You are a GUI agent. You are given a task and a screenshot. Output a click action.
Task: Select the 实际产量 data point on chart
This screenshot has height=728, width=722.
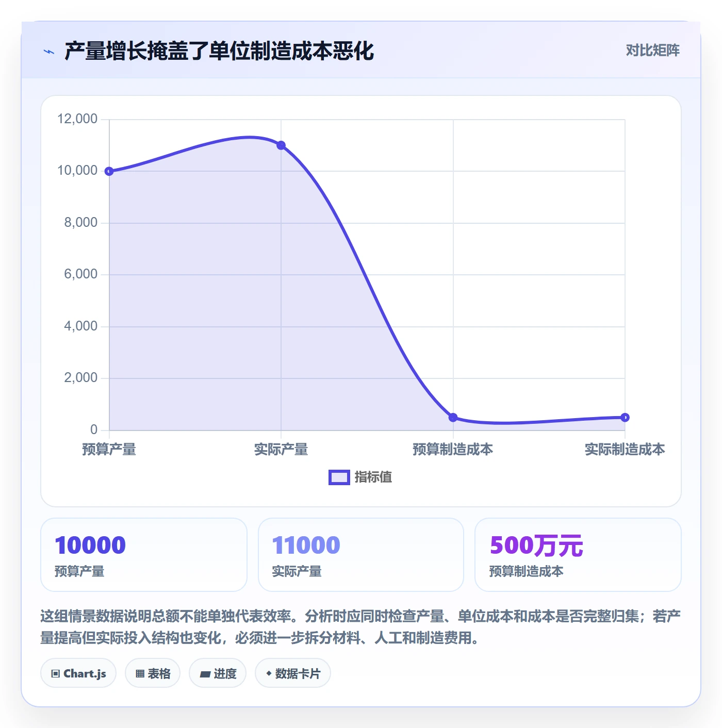(x=281, y=145)
